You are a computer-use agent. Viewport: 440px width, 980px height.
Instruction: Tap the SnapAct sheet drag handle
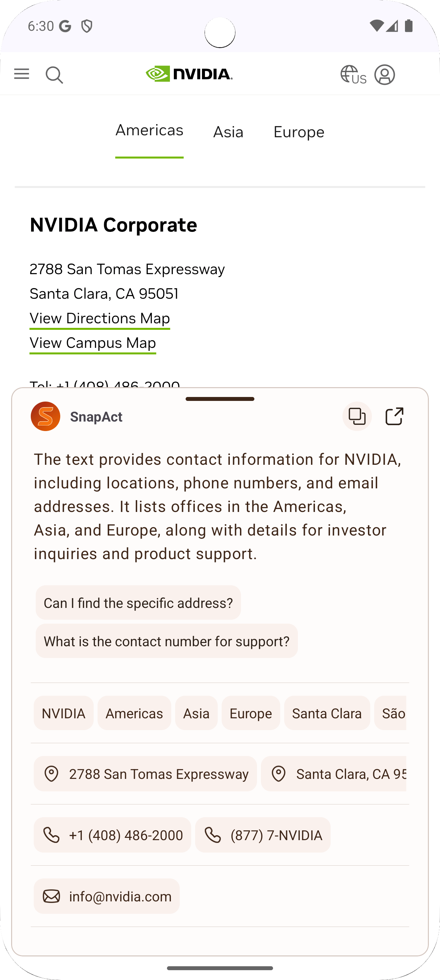tap(220, 399)
